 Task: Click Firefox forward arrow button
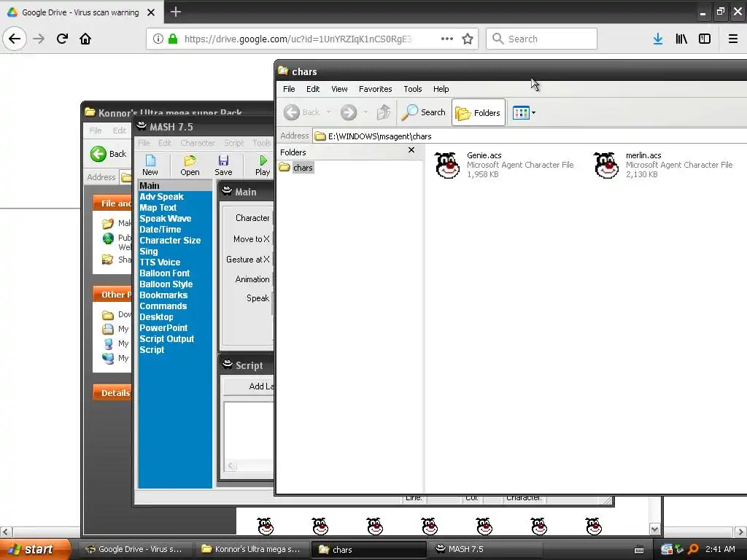(39, 39)
